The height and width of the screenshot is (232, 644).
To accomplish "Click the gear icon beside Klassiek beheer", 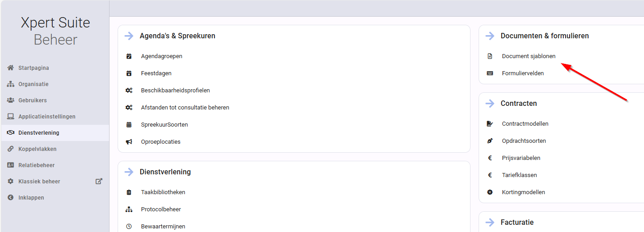I will 10,182.
